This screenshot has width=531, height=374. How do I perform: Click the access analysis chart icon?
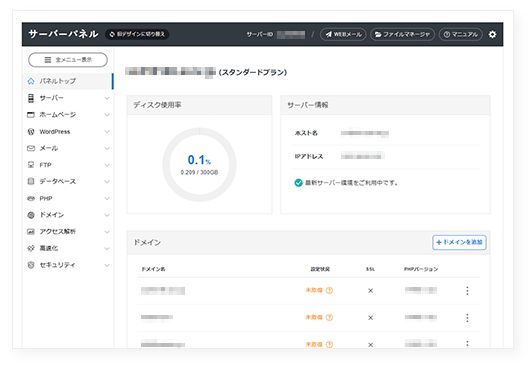point(31,231)
